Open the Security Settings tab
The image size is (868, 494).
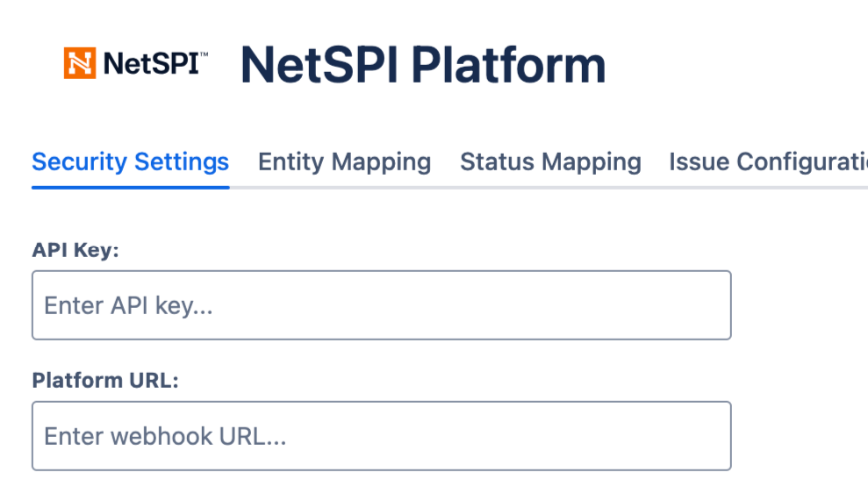pyautogui.click(x=131, y=162)
